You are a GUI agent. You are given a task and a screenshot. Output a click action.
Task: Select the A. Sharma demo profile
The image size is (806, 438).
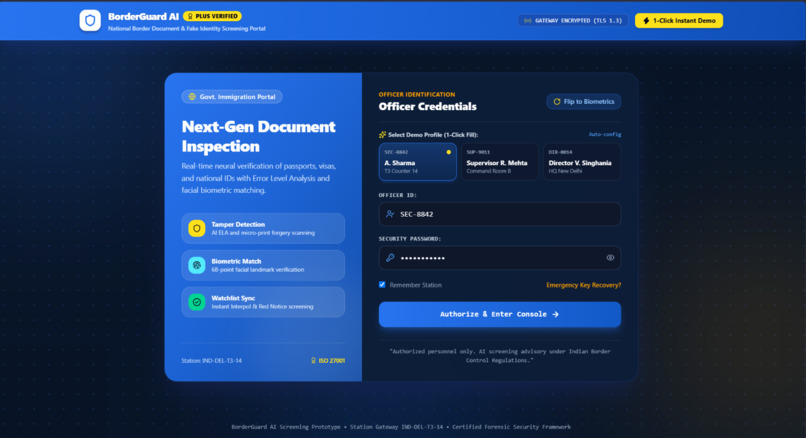[417, 161]
